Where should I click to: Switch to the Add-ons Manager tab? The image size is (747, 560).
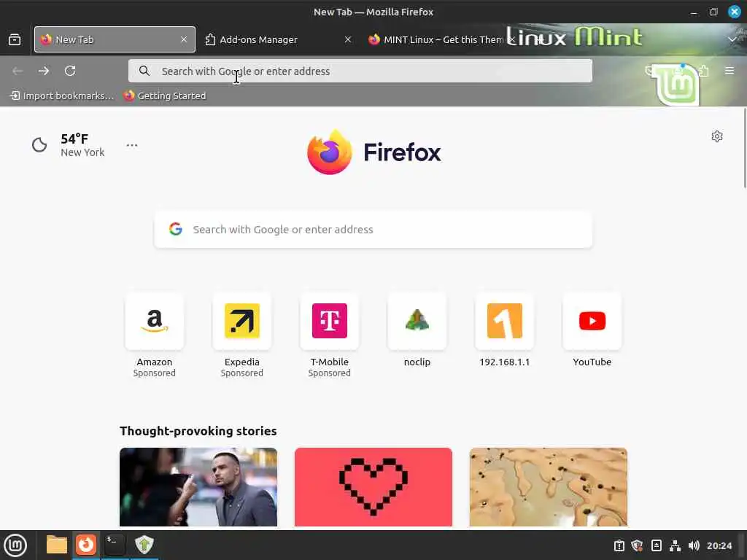279,39
